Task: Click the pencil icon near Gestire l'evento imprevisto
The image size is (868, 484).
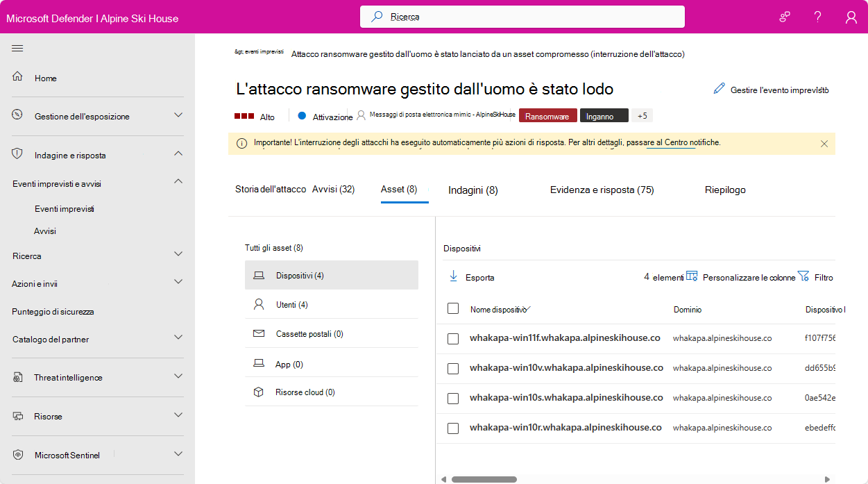Action: 719,89
